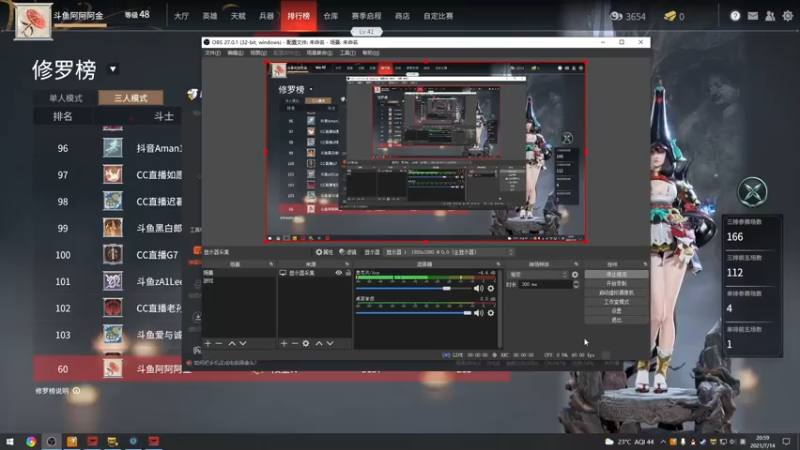Add a new scene with the plus icon

pos(208,343)
